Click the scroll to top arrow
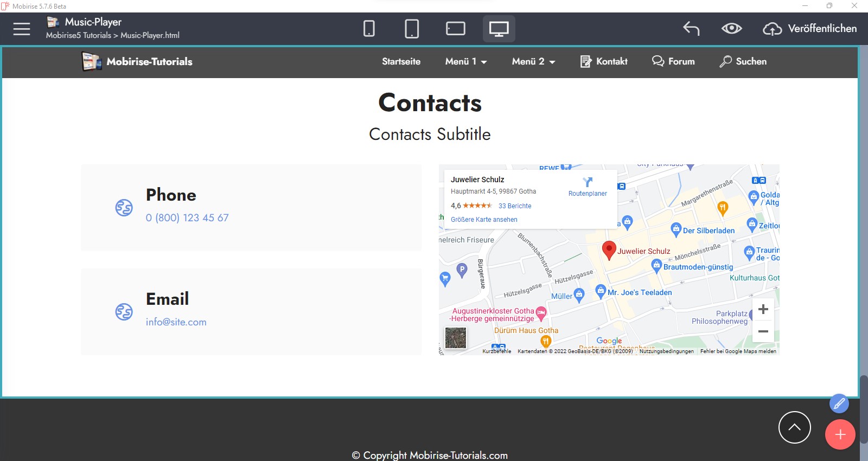This screenshot has height=461, width=868. pyautogui.click(x=794, y=427)
